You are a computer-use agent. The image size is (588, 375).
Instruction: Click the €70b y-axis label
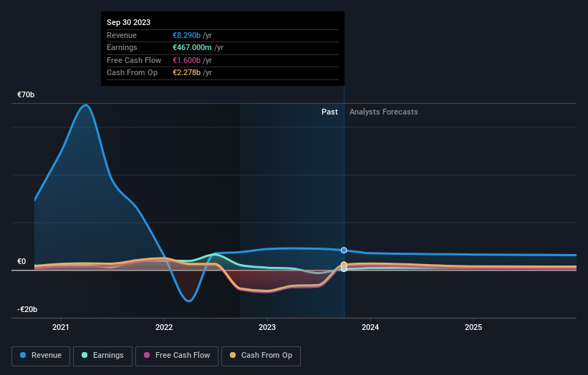click(26, 94)
